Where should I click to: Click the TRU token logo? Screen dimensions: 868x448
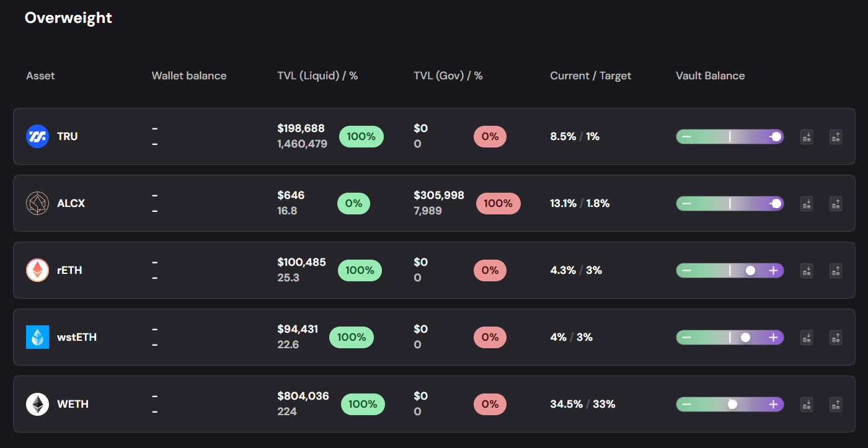coord(37,136)
